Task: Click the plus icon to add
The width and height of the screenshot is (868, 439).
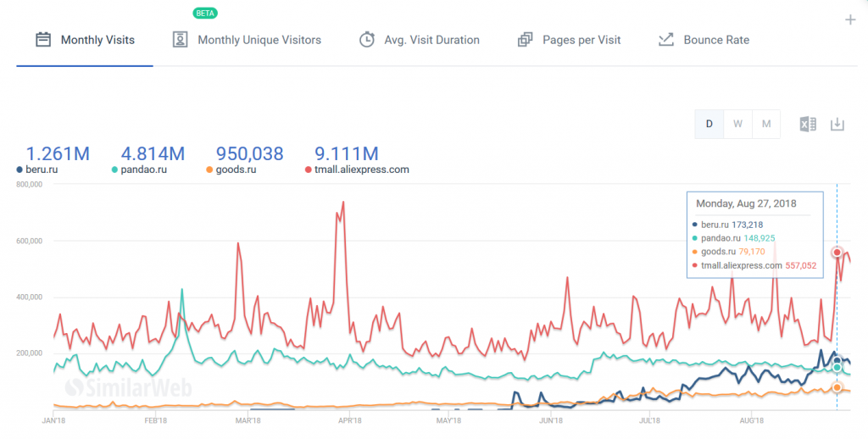Action: [850, 20]
